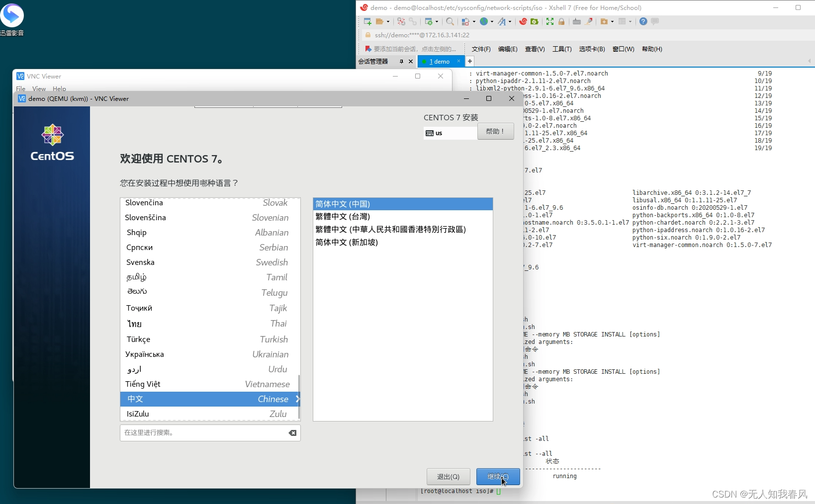Select Українська Ukrainian in language list

209,354
